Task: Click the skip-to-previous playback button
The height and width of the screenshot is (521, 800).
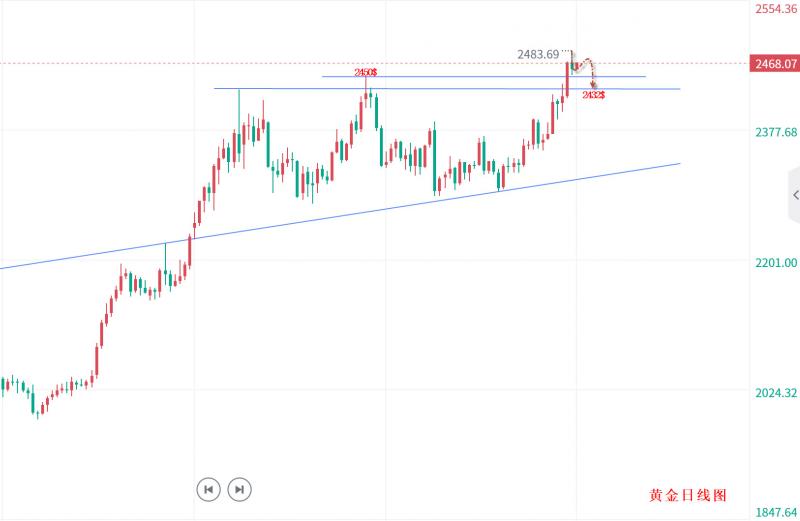Action: click(207, 489)
